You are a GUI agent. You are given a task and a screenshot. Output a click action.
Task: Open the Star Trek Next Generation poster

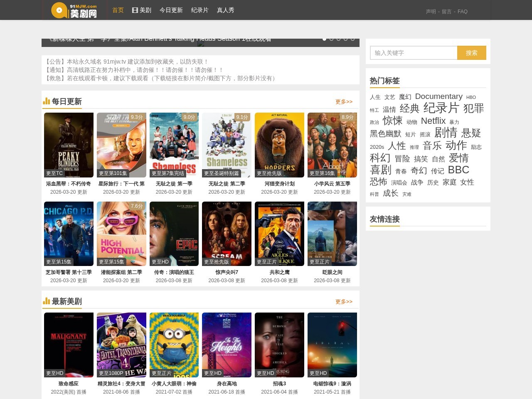[121, 145]
